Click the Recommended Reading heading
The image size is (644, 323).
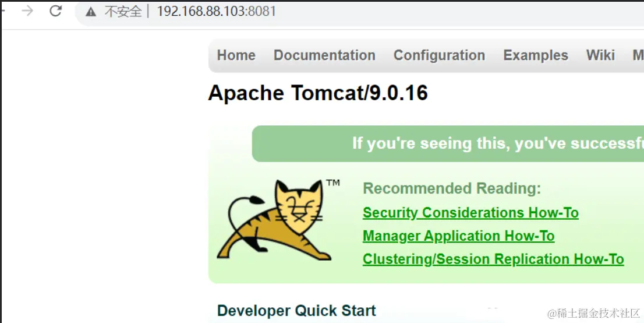[452, 188]
